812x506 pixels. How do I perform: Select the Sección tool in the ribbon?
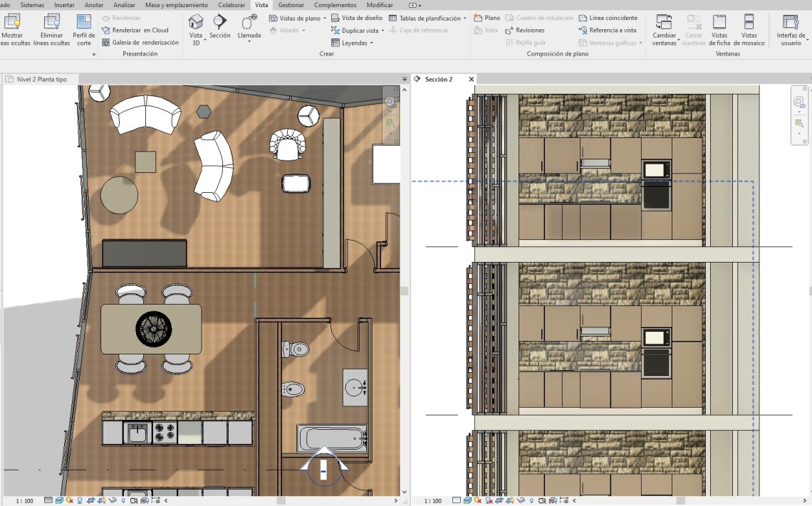[x=219, y=22]
